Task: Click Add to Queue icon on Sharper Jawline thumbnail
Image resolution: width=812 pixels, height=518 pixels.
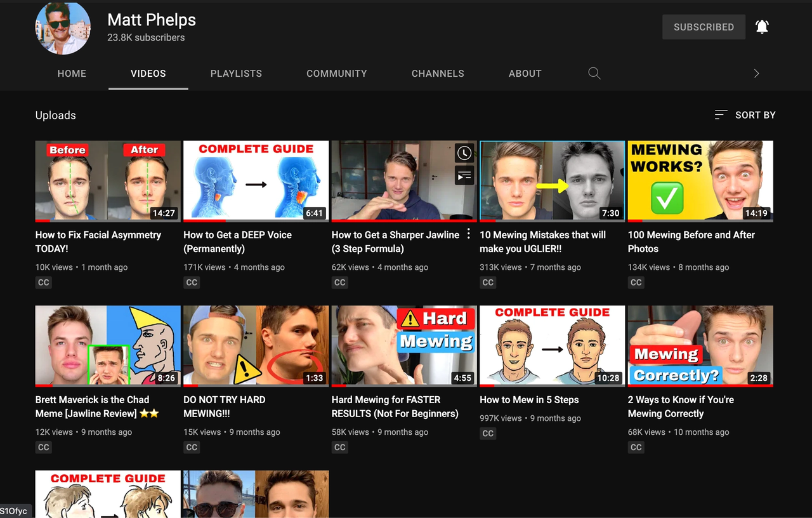Action: click(464, 175)
